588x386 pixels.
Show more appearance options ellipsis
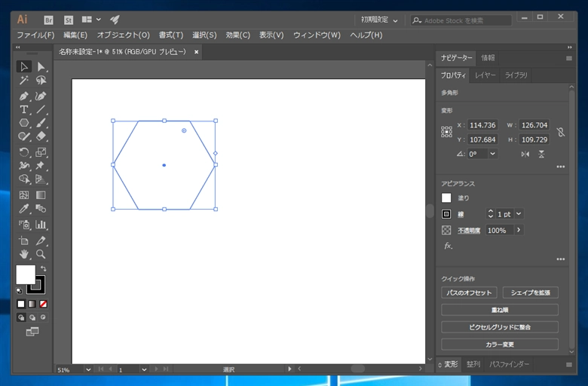tap(561, 259)
